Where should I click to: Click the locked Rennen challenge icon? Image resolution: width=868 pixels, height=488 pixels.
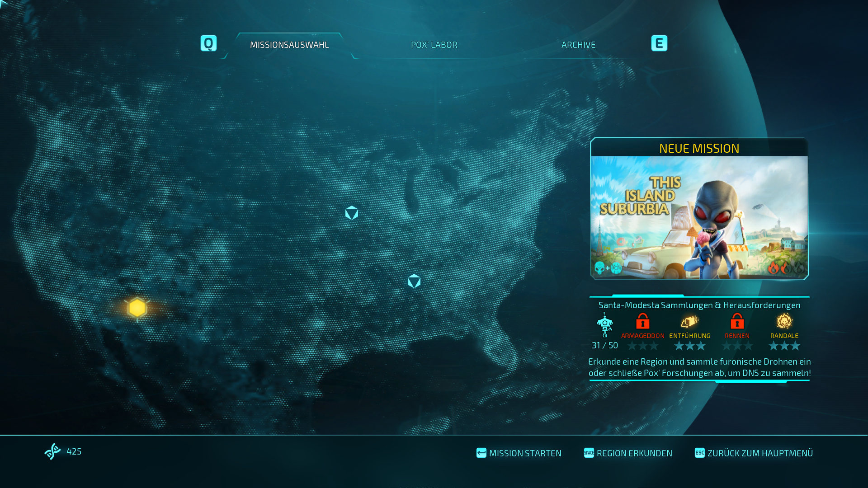pyautogui.click(x=737, y=321)
